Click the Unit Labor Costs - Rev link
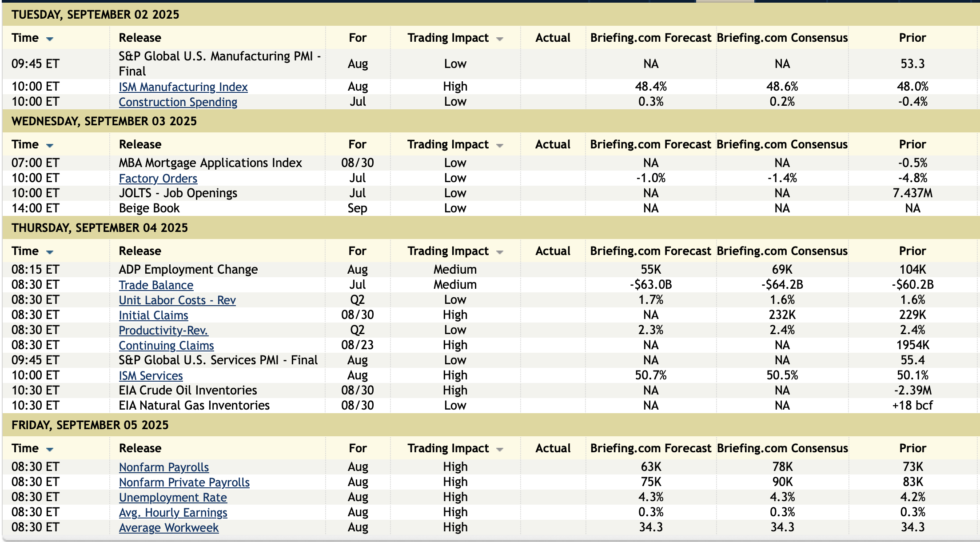The image size is (980, 542). [177, 300]
